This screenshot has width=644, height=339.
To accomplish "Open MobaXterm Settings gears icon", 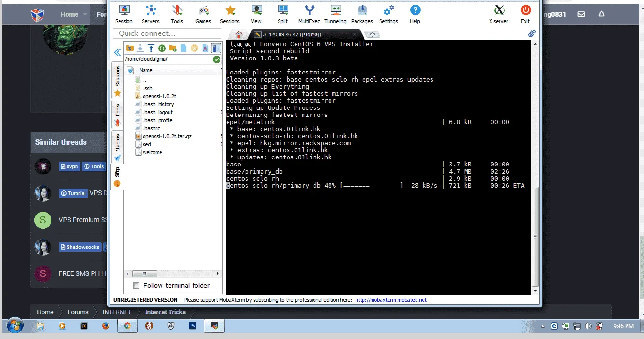I will pos(389,14).
